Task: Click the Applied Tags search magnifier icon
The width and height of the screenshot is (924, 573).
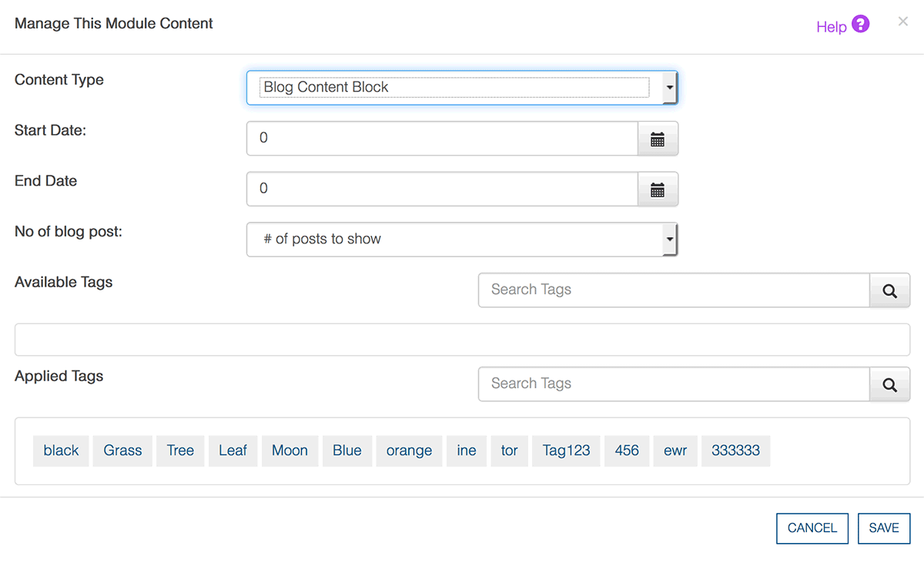Action: 890,384
